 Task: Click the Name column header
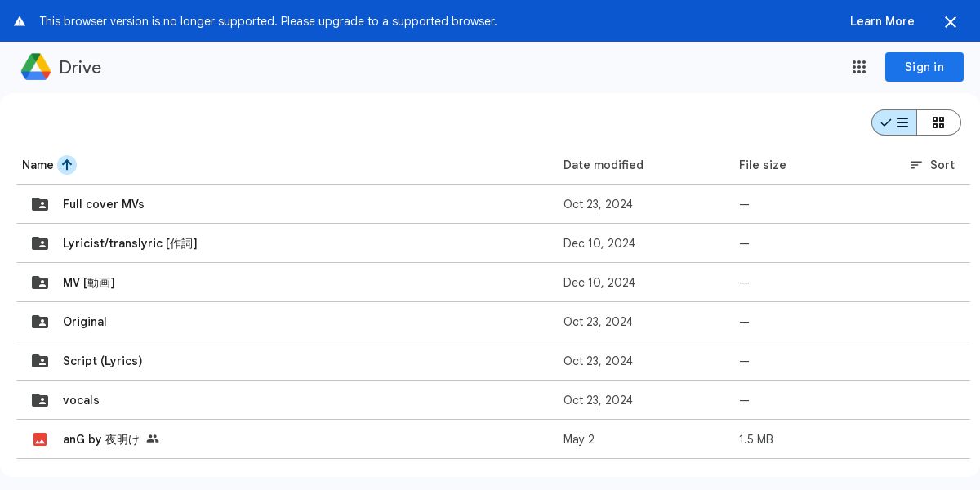coord(38,165)
